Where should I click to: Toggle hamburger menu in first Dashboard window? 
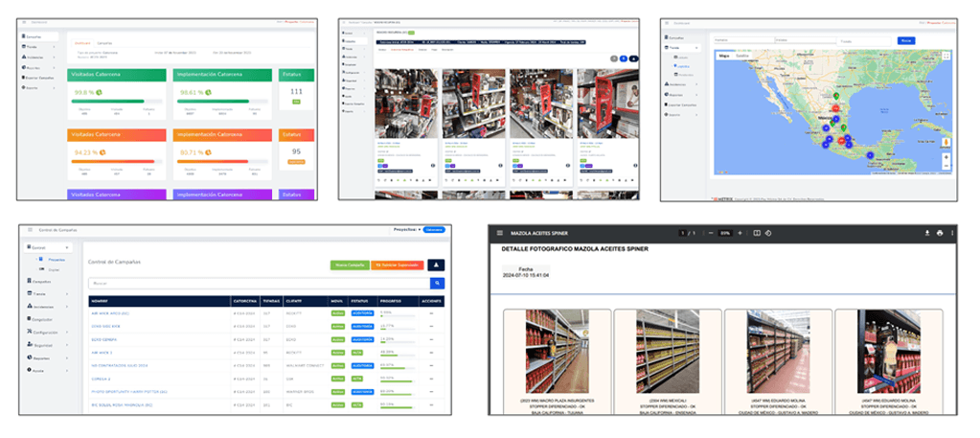click(x=24, y=22)
